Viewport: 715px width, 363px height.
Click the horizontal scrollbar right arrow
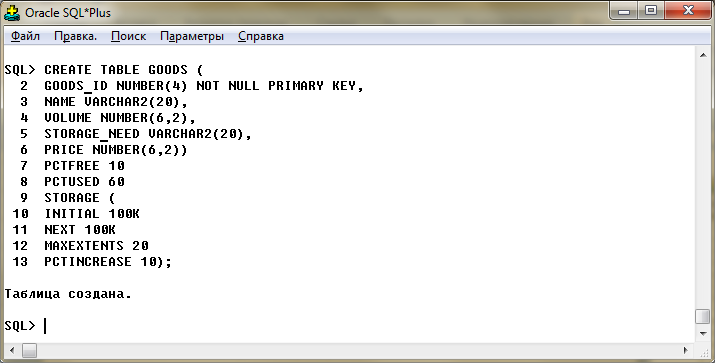(x=685, y=350)
